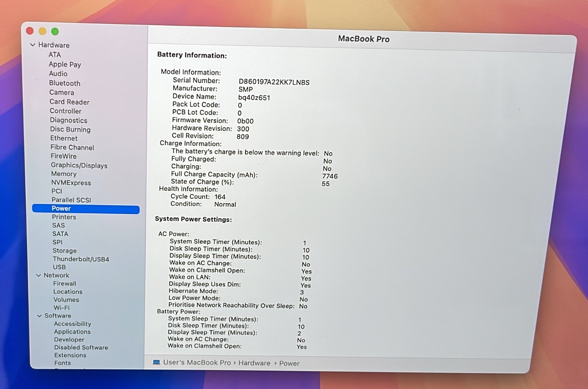Select Card Reader in the sidebar
The height and width of the screenshot is (389, 588).
69,102
